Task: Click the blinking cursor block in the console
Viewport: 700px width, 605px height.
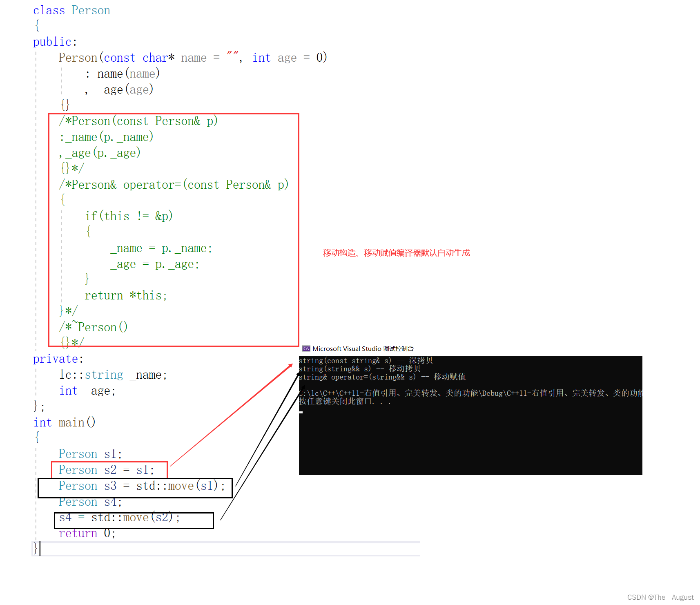Action: 301,413
